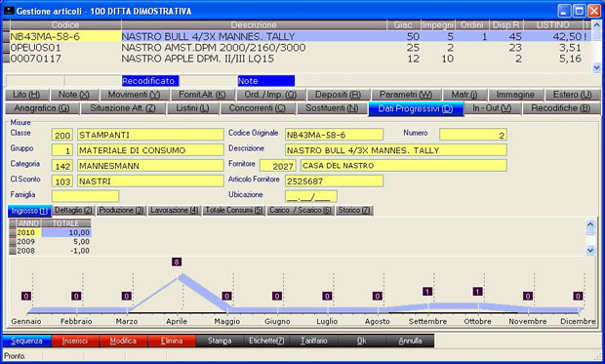
Task: Click the empty Famiglia field
Action: pyautogui.click(x=85, y=196)
